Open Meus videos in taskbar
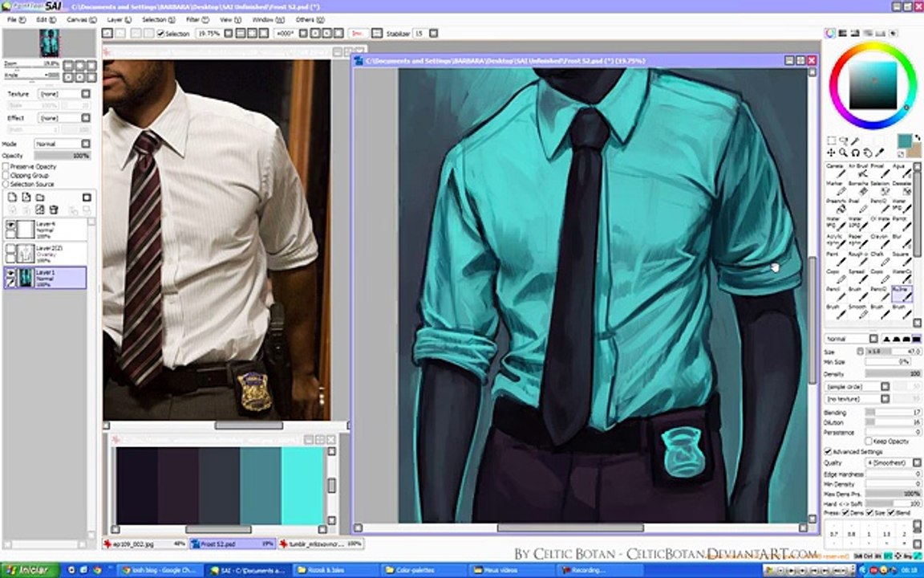 point(510,570)
